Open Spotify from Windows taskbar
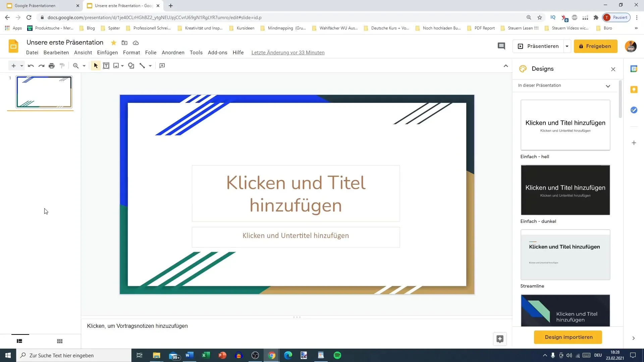This screenshot has height=362, width=644. (337, 355)
